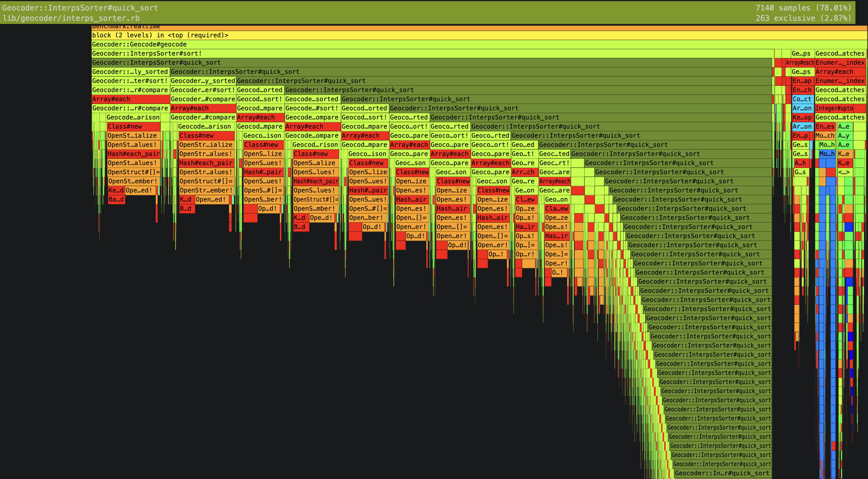Select the 'Geo…on' frame
Viewport: 868px width, 479px height.
point(557,199)
